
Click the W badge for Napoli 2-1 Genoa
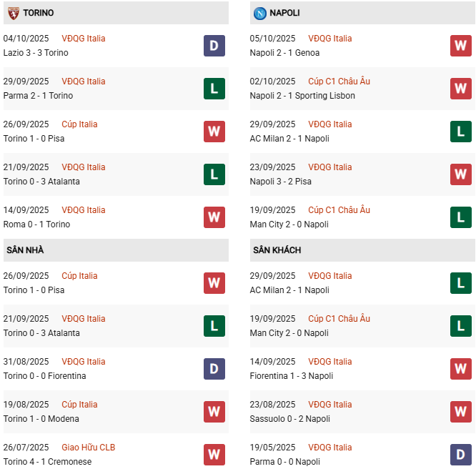[460, 46]
